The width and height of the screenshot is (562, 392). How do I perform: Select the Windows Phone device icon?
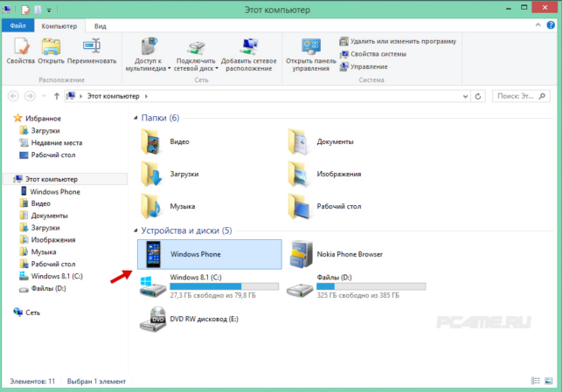(154, 254)
